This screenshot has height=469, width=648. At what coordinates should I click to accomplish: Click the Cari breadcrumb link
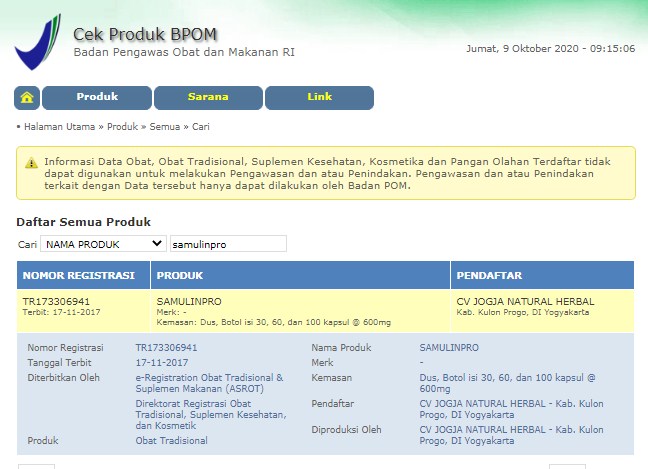pos(201,127)
